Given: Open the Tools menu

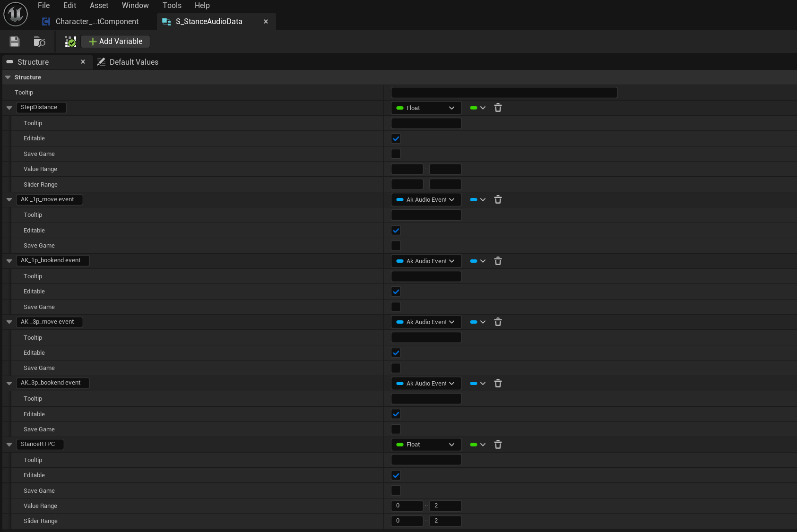Looking at the screenshot, I should click(172, 5).
